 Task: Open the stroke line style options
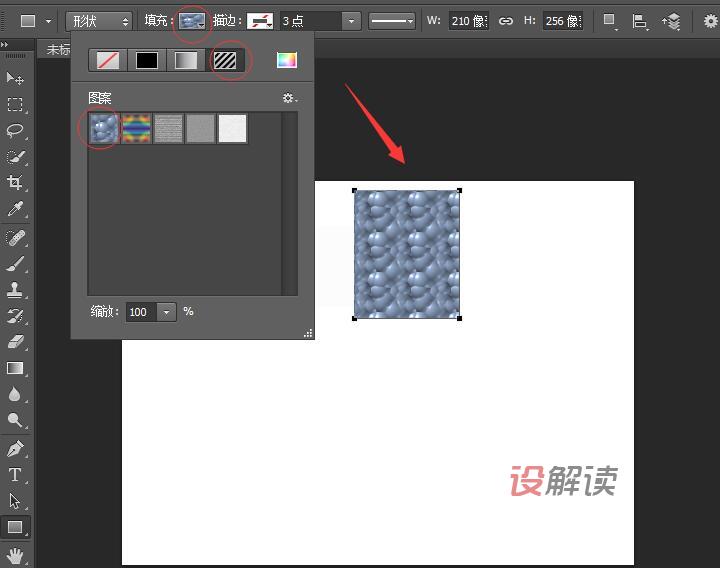tap(391, 20)
